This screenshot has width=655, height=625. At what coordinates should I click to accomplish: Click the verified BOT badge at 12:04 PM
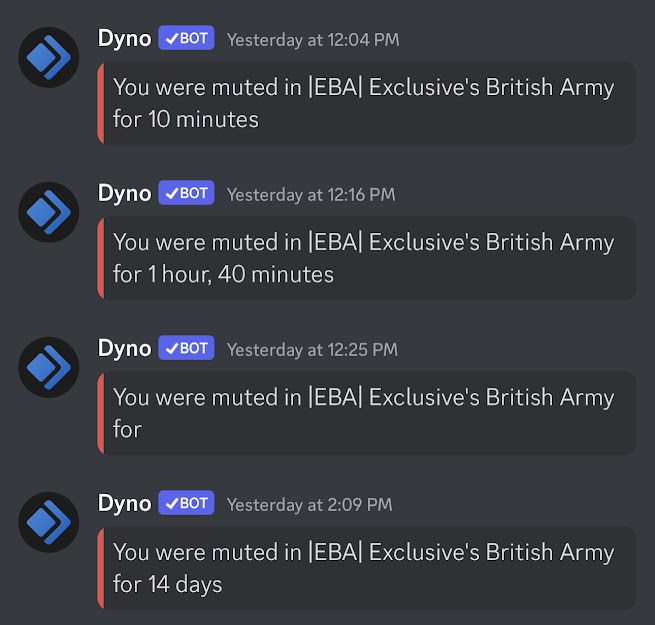tap(186, 38)
